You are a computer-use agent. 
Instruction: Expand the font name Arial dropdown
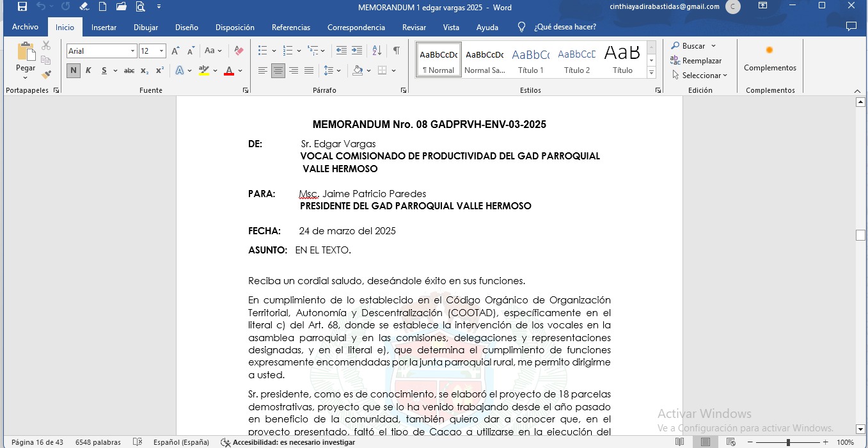(x=133, y=51)
